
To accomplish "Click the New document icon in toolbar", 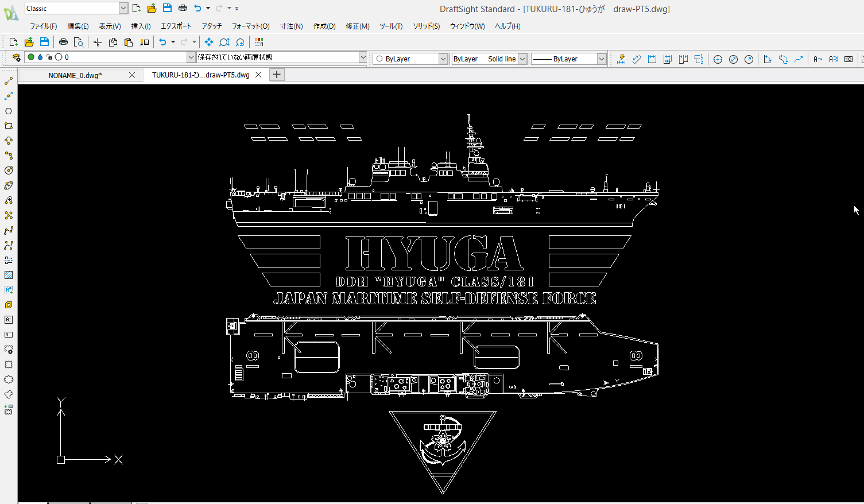I will [14, 42].
